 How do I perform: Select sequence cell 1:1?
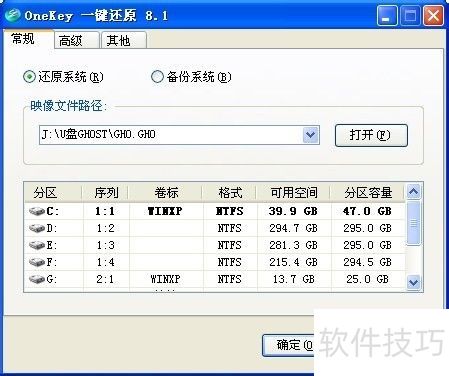click(x=105, y=211)
